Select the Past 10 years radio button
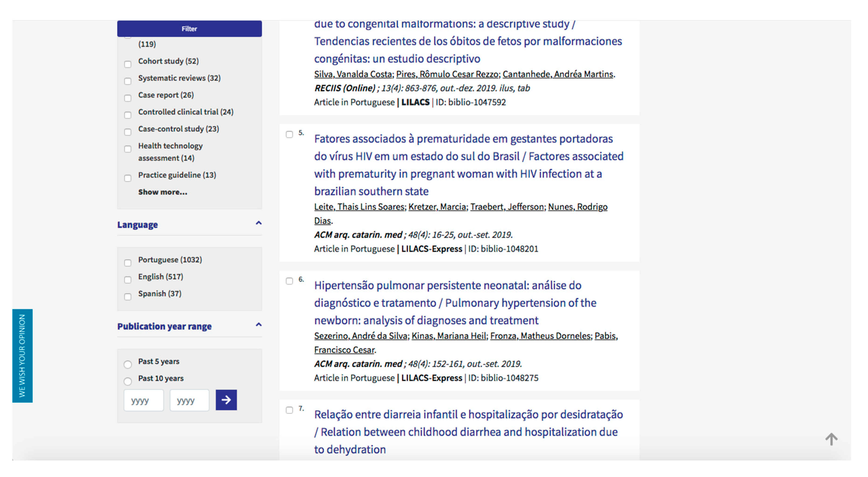The image size is (868, 477). click(128, 381)
